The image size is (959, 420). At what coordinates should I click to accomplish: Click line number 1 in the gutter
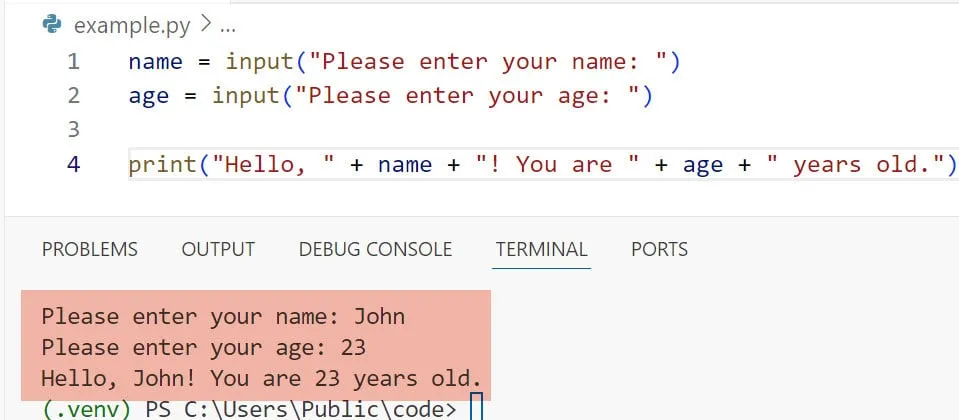pos(73,62)
